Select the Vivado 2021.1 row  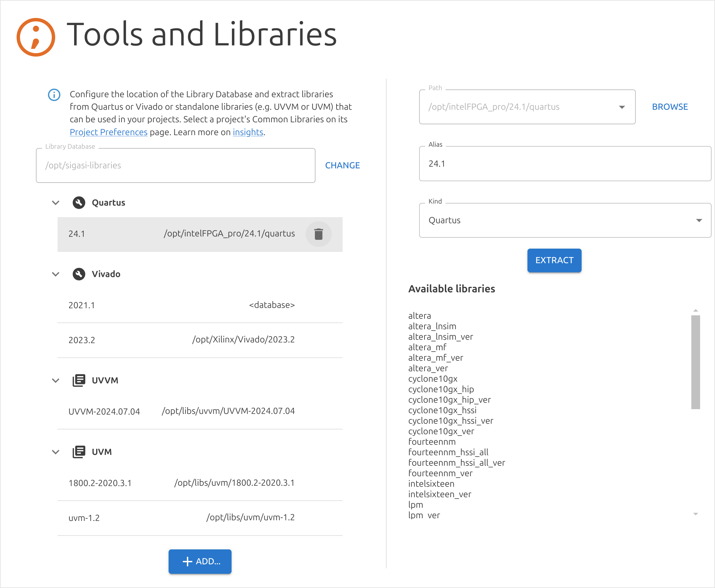(x=200, y=305)
